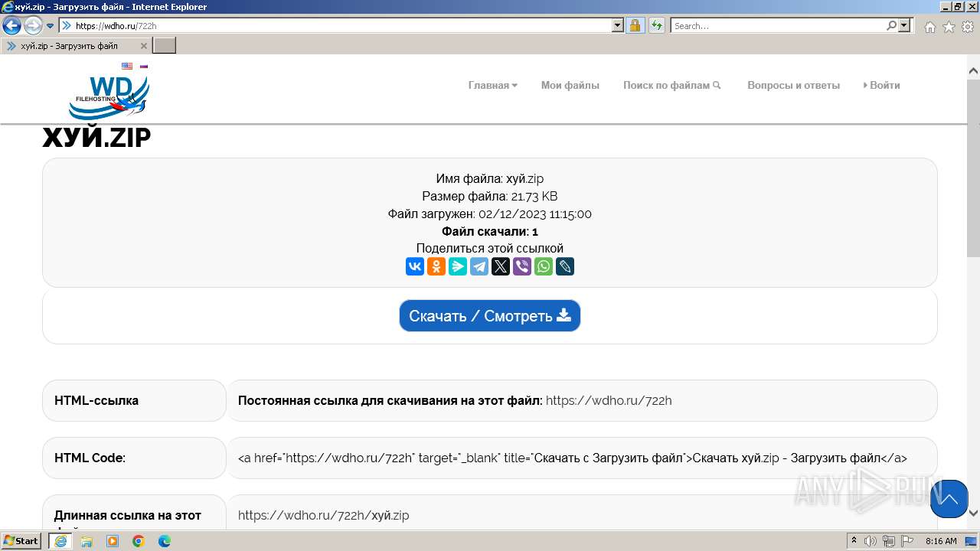The width and height of the screenshot is (980, 551).
Task: Go forward with the browser Forward arrow
Action: coord(33,26)
